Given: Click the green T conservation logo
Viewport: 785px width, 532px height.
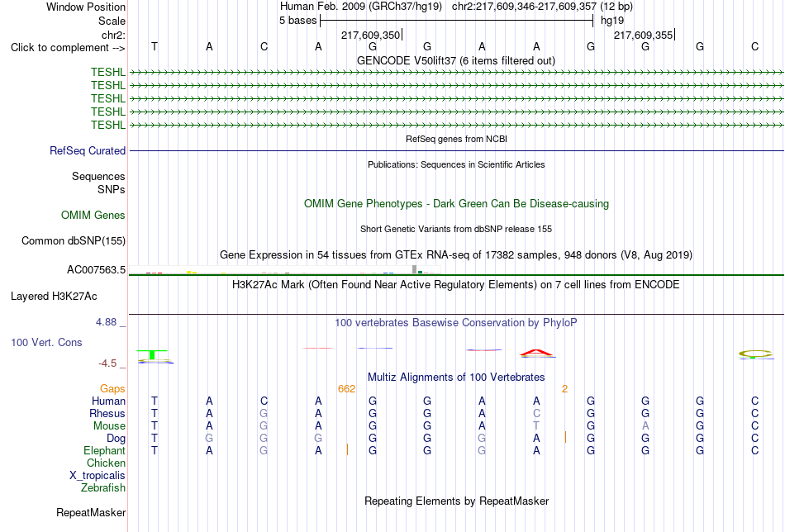Looking at the screenshot, I should click(x=152, y=354).
